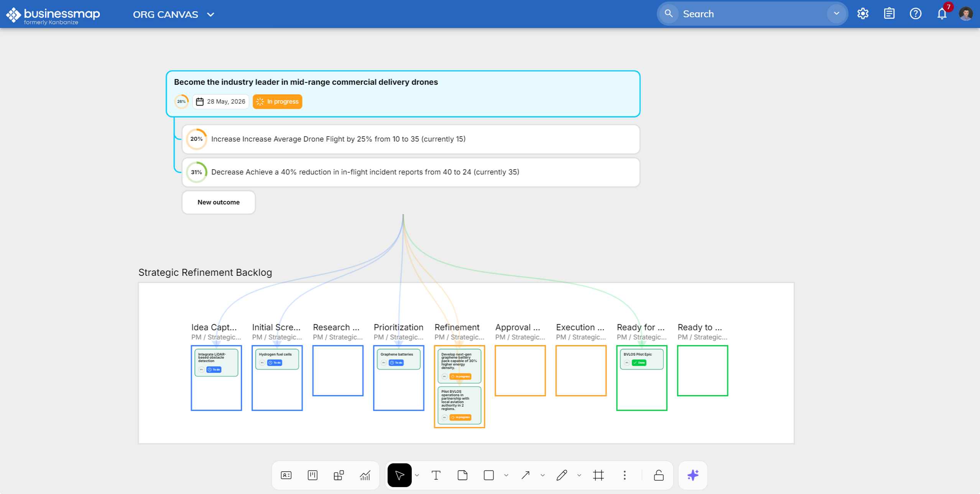Image resolution: width=980 pixels, height=494 pixels.
Task: Open the search options chevron
Action: click(836, 13)
